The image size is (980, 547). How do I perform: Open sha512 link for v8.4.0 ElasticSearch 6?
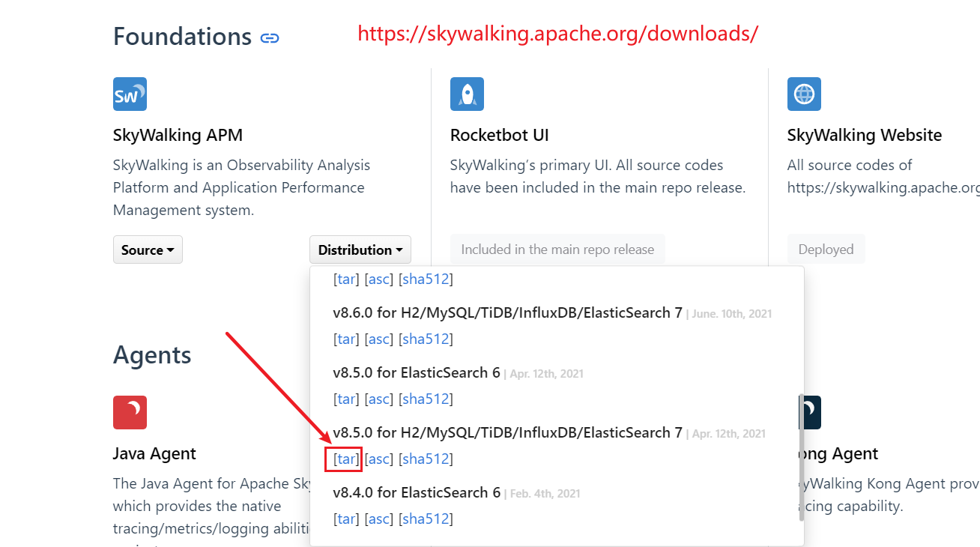[x=426, y=519]
